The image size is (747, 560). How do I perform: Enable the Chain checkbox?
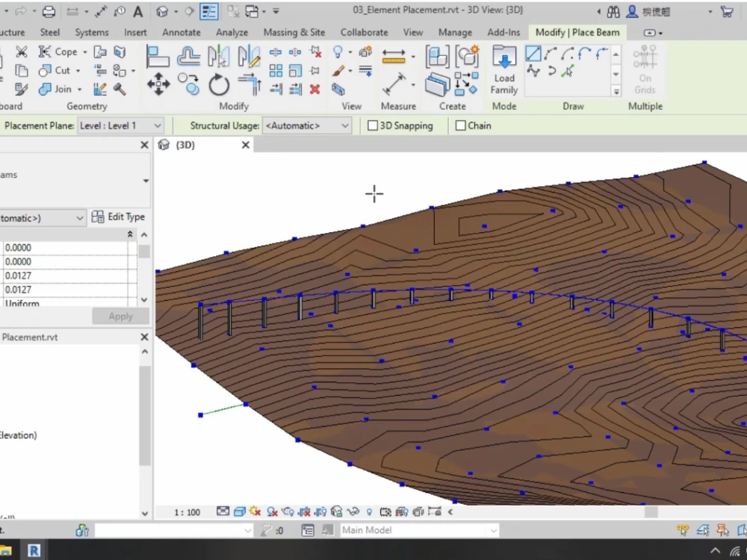pos(461,125)
